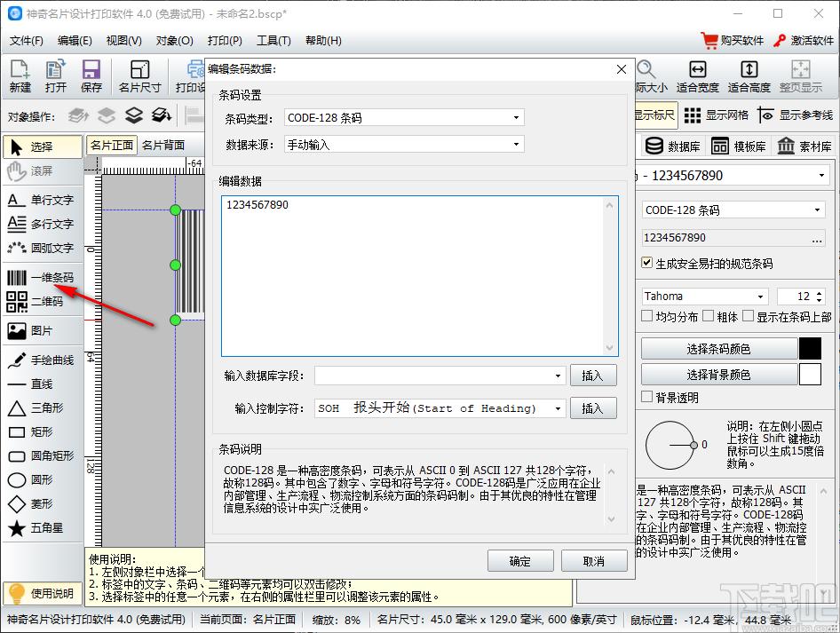Click the 激活软件 key icon

[780, 41]
